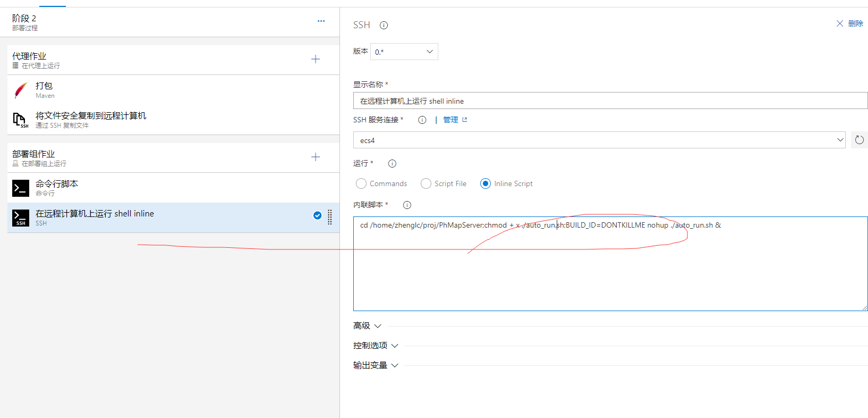Open the ecs4 service connection dropdown
The image size is (868, 418).
click(599, 140)
